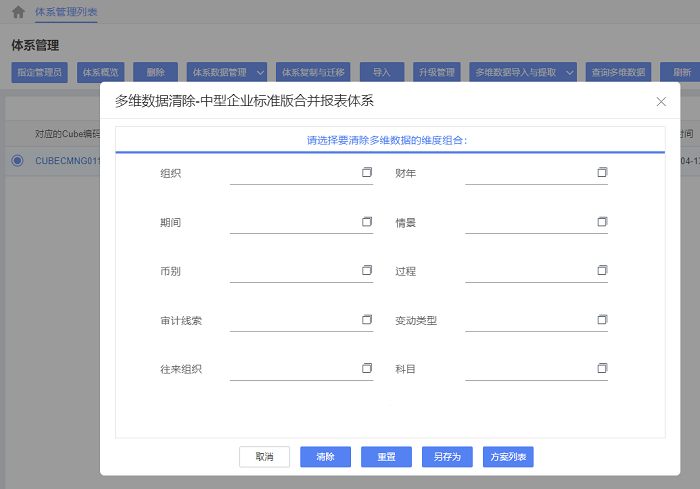This screenshot has width=700, height=489.
Task: Open the 财年 field selector icon
Action: pyautogui.click(x=602, y=173)
